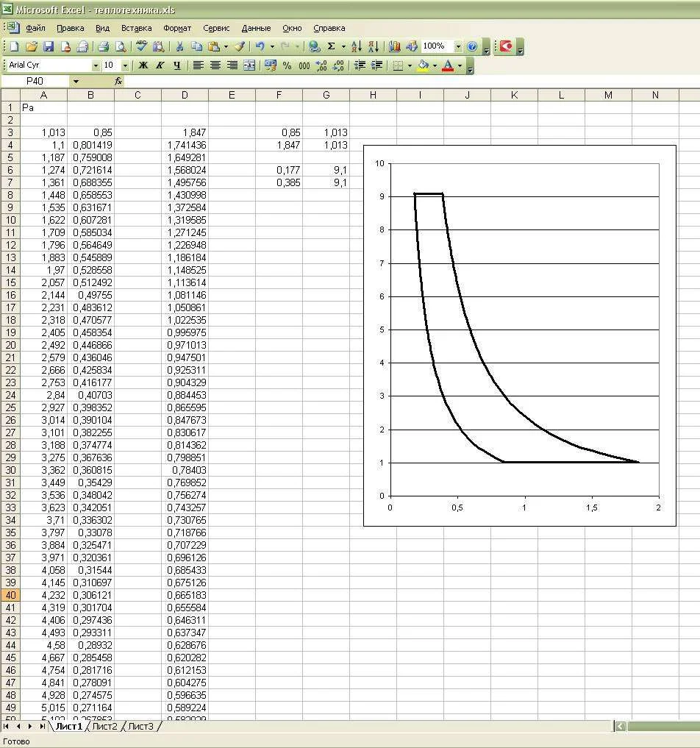Expand the font size dropdown

(124, 65)
